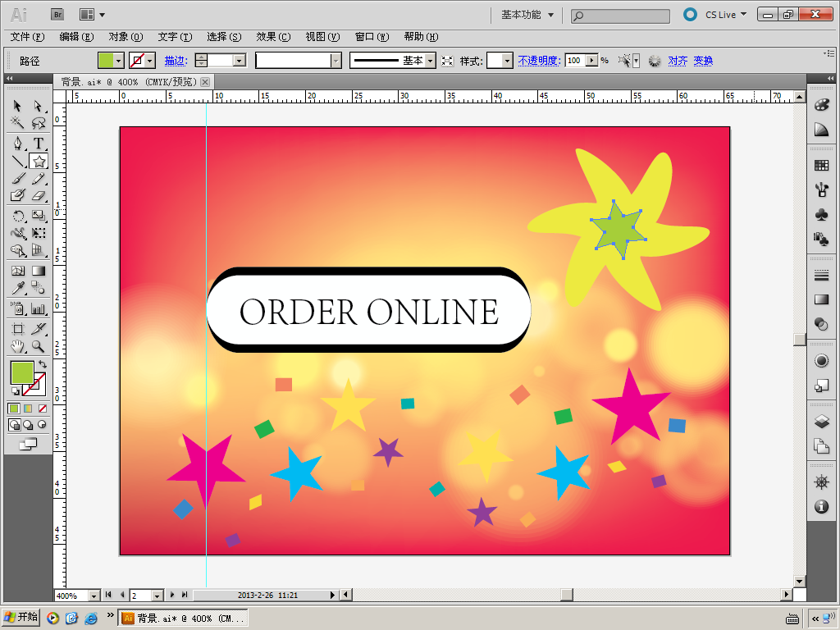Pick the Blend tool

[38, 288]
